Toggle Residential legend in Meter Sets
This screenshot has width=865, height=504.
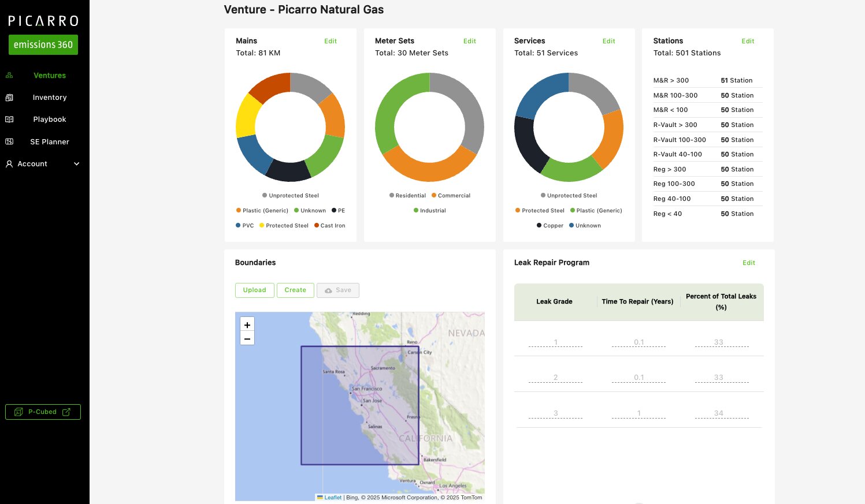pos(408,196)
